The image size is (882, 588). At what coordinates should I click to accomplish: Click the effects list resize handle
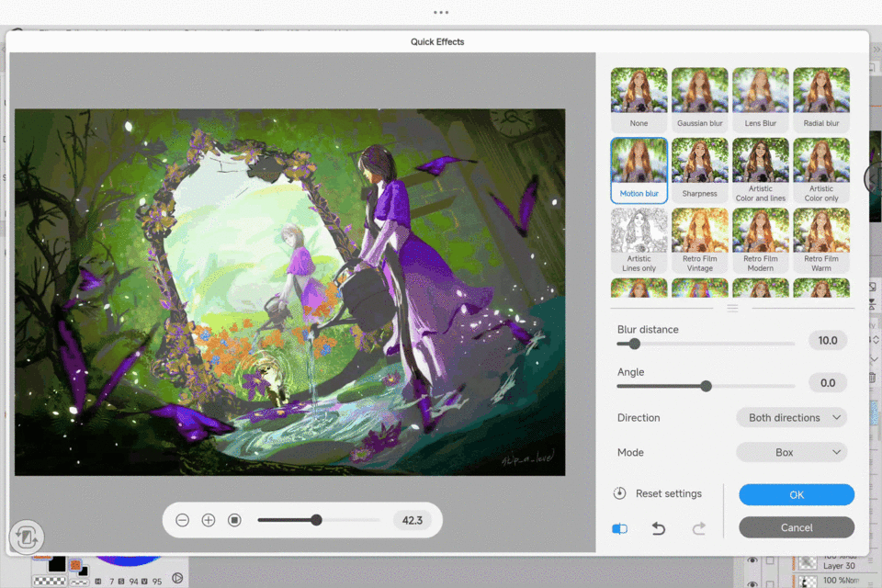(x=732, y=308)
